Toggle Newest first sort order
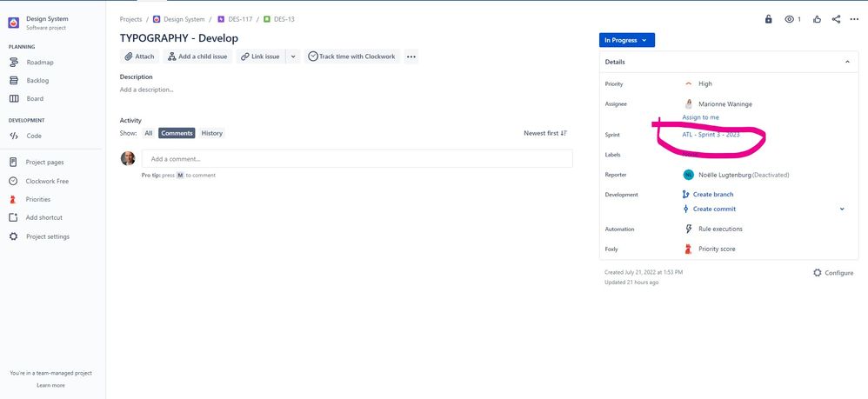Image resolution: width=868 pixels, height=399 pixels. [545, 133]
